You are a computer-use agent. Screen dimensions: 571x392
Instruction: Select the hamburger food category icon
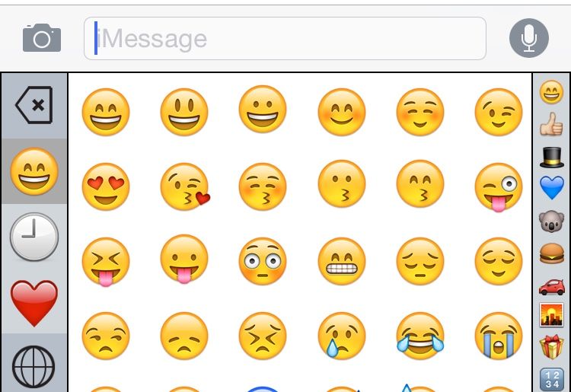click(x=551, y=253)
